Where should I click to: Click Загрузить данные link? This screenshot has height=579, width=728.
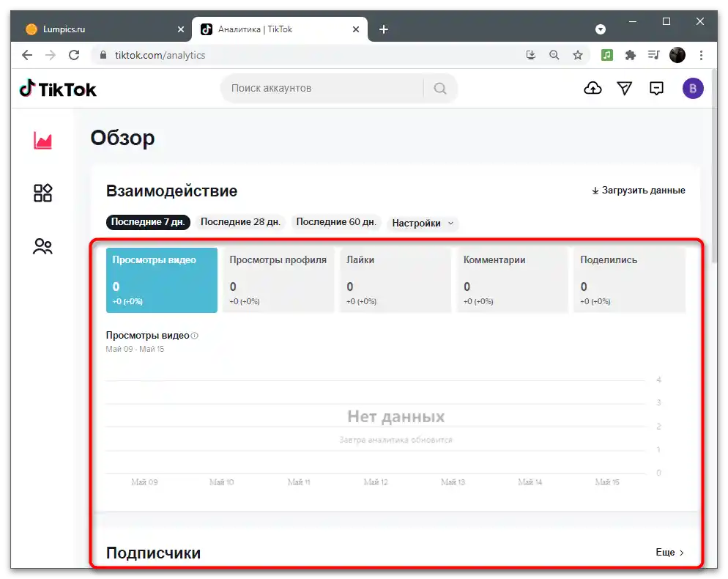(x=639, y=191)
